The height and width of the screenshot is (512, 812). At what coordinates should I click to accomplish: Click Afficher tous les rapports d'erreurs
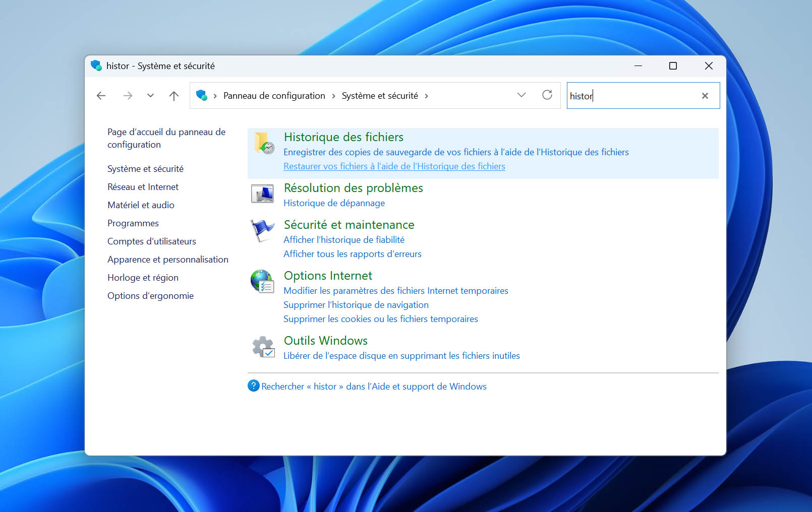click(353, 254)
